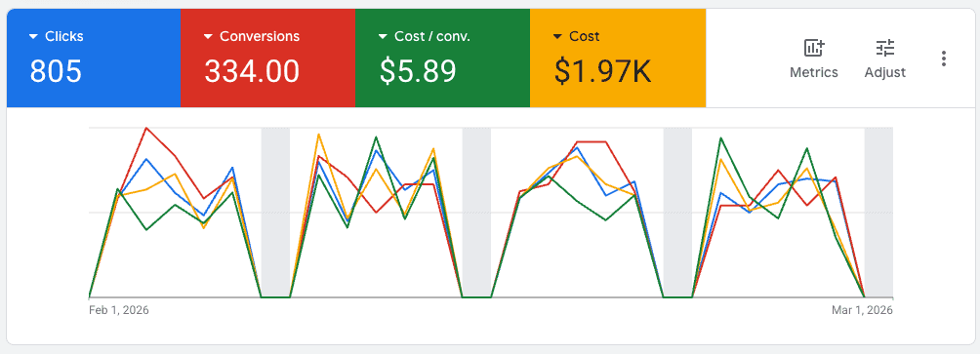Click the Cost / conv. label text
980x354 pixels.
coord(431,36)
